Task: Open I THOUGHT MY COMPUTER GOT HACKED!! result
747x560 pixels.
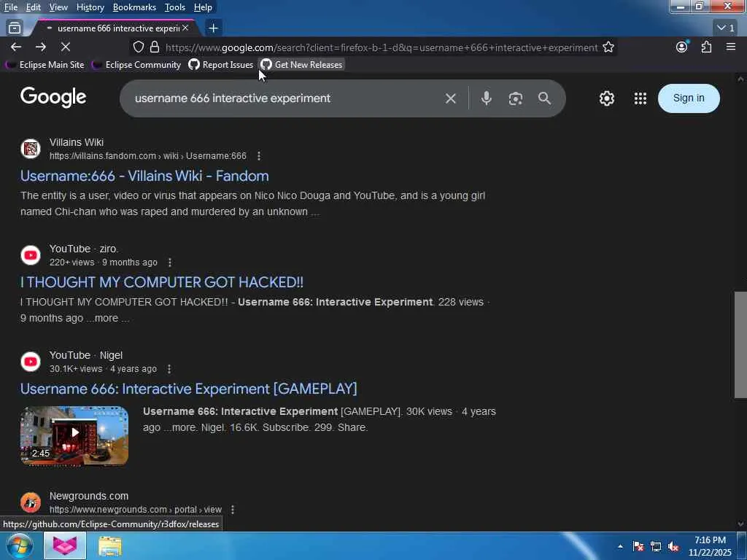Action: (161, 282)
